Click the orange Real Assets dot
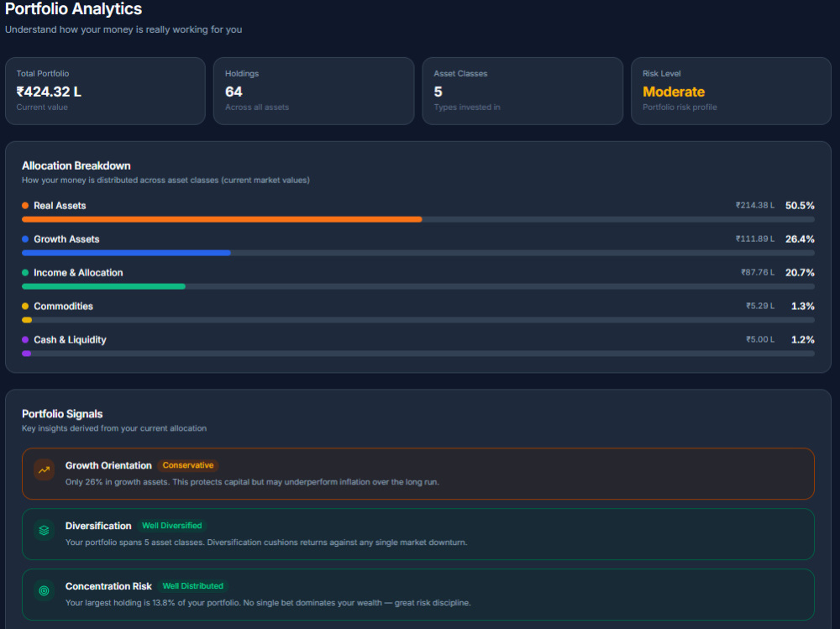This screenshot has height=629, width=840. point(25,206)
